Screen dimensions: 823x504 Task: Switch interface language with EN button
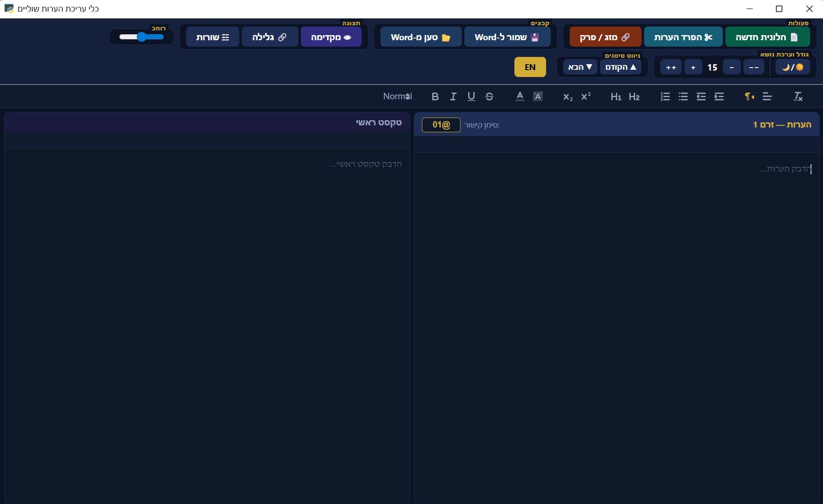click(x=530, y=67)
